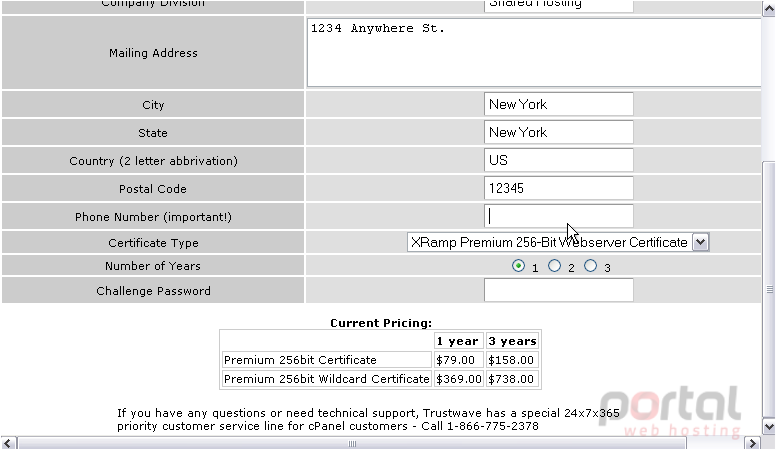The height and width of the screenshot is (450, 776).
Task: Click the horizontal scrollbar right arrow
Action: coord(752,443)
